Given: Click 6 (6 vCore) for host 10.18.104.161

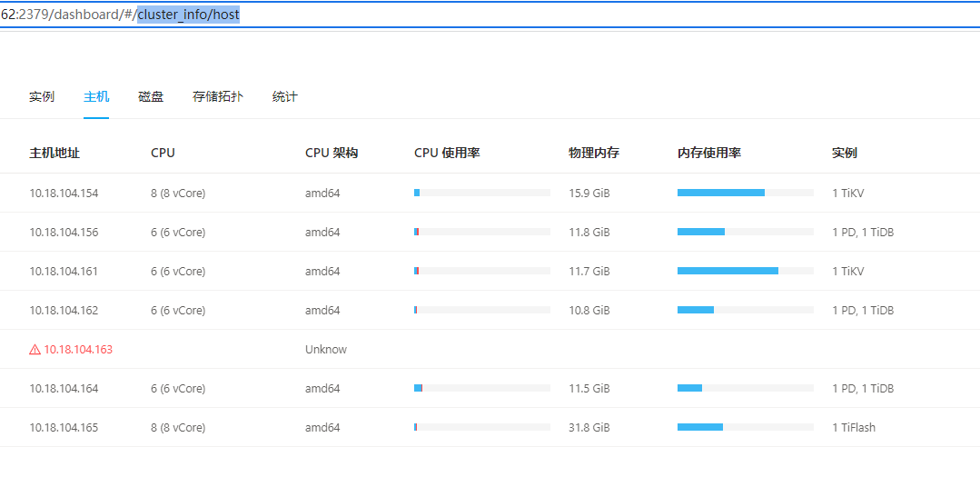Looking at the screenshot, I should (178, 272).
